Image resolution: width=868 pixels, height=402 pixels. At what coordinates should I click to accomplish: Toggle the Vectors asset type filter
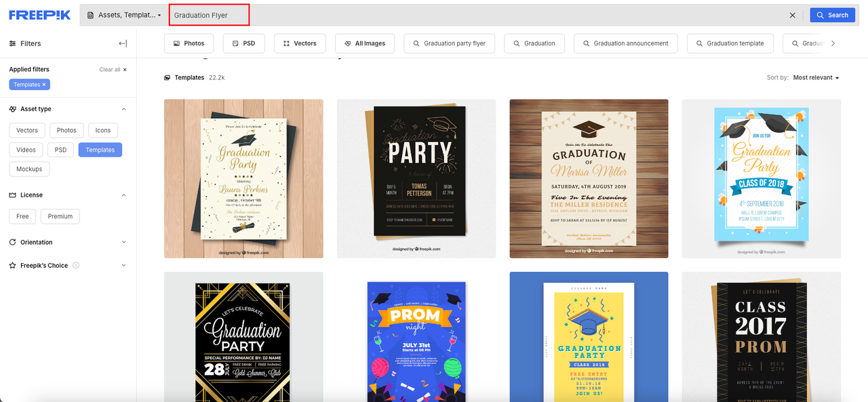pyautogui.click(x=27, y=130)
